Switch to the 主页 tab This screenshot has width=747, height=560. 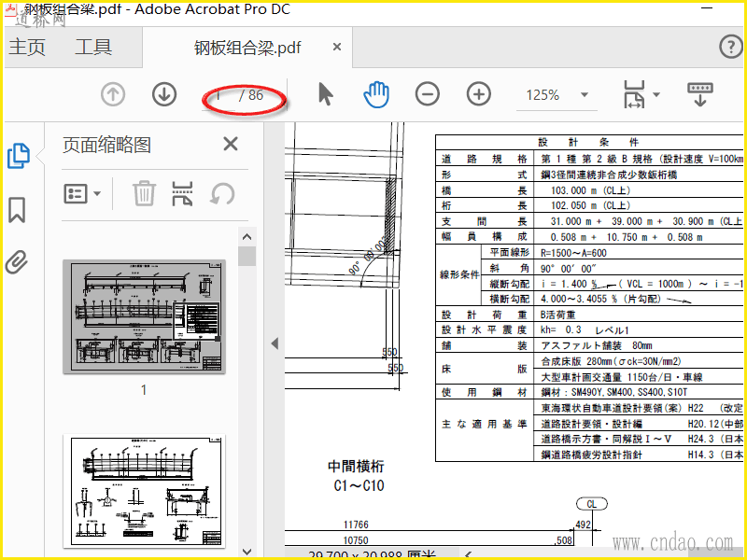coord(27,48)
